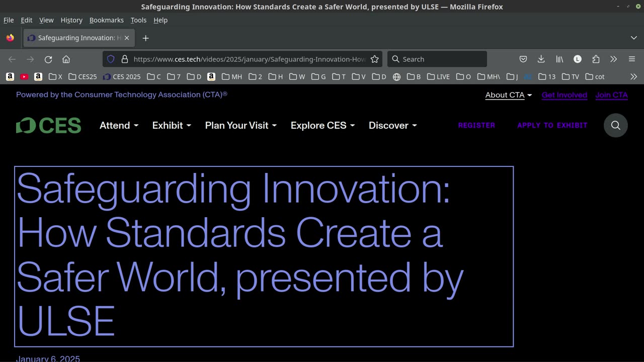
Task: Open the LIVE bookmark folder
Action: [x=438, y=77]
